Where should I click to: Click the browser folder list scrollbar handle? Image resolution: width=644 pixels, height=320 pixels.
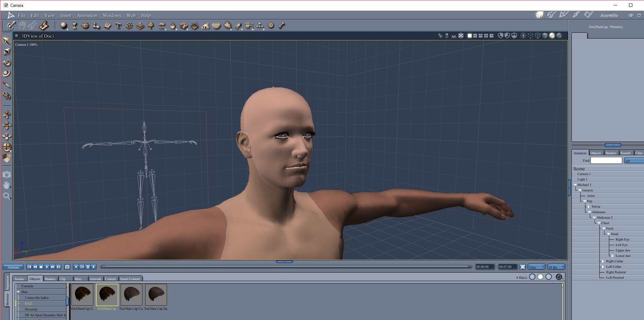(x=67, y=301)
